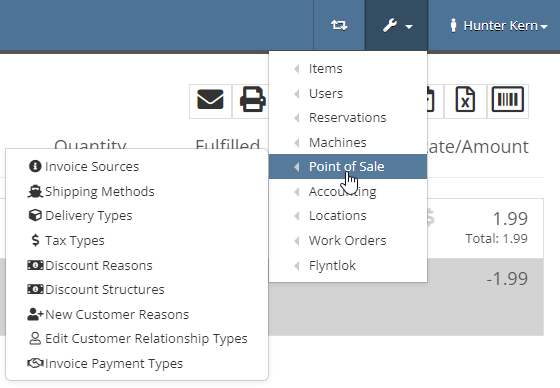Click the money icon beside Discount Structures

tap(35, 289)
